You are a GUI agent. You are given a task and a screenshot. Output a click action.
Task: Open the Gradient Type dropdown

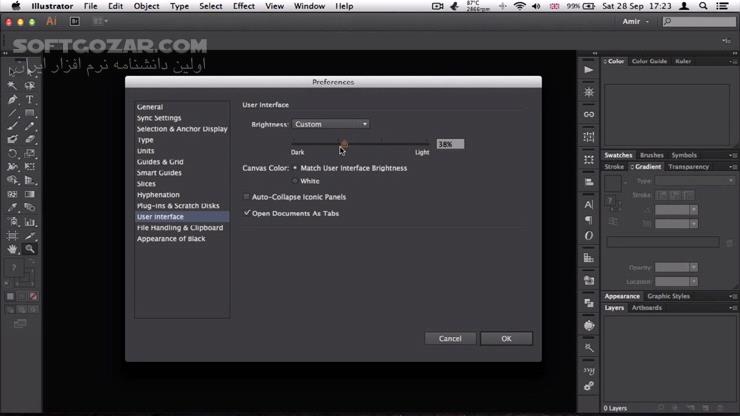(x=695, y=181)
